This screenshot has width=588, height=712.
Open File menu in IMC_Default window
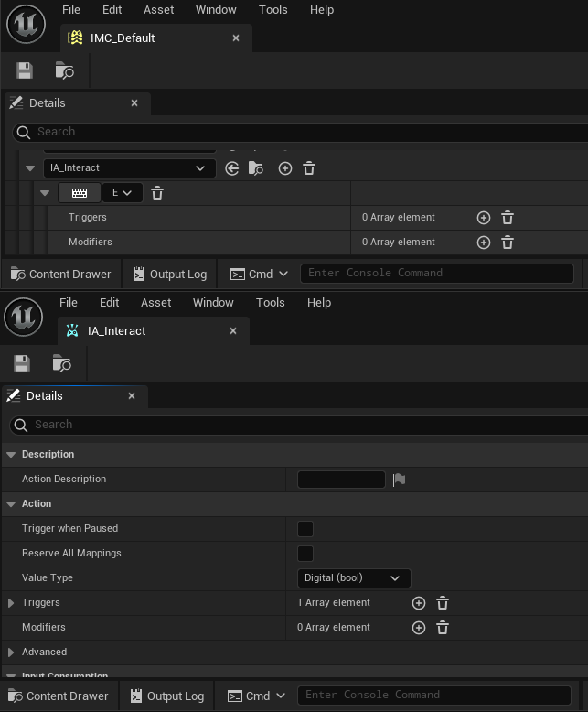click(x=71, y=9)
